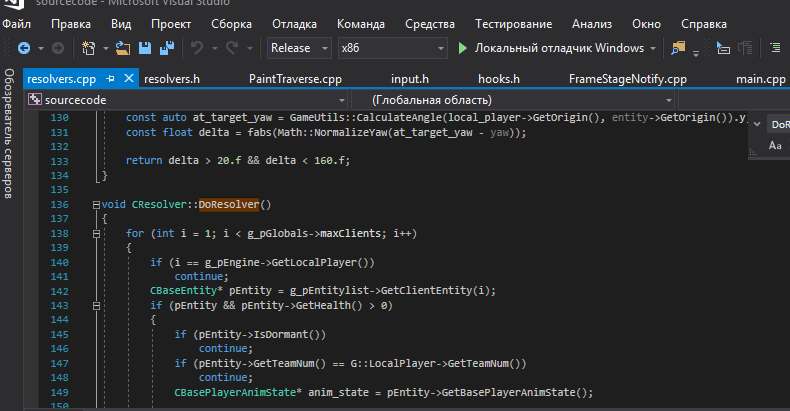Image resolution: width=790 pixels, height=411 pixels.
Task: Click the Undo arrow icon
Action: (x=197, y=48)
